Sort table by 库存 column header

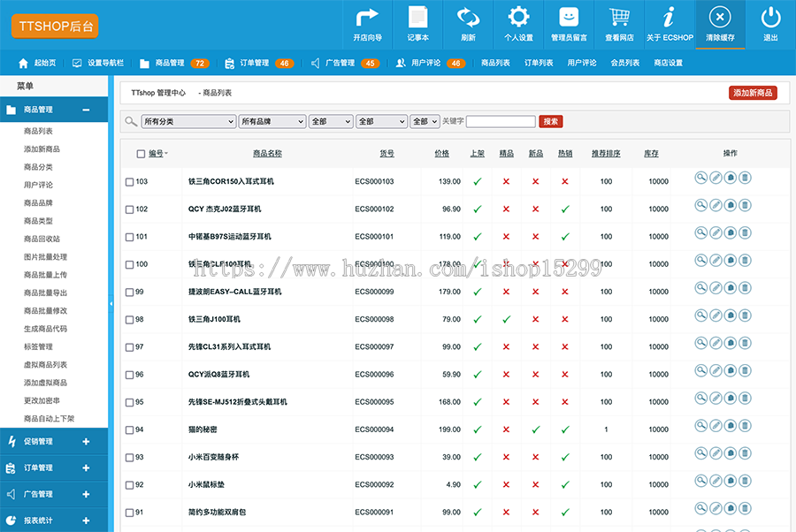[x=651, y=153]
